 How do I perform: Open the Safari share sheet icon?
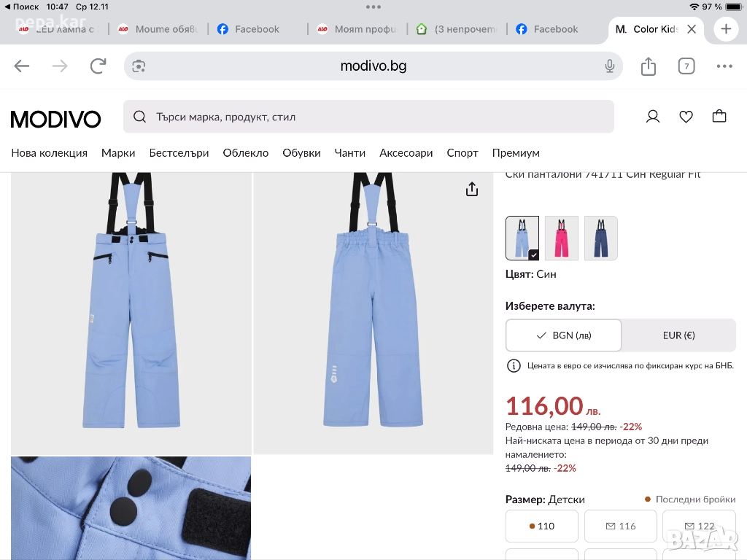[x=648, y=66]
